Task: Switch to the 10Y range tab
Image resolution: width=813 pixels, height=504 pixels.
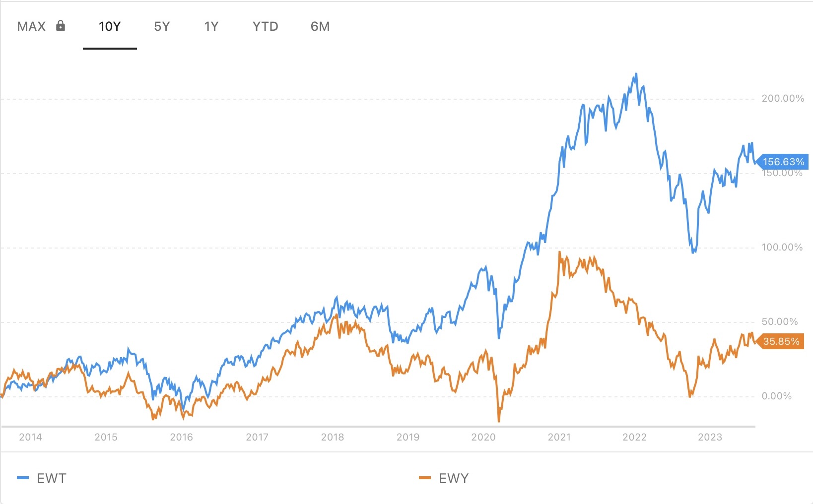Action: pos(110,26)
